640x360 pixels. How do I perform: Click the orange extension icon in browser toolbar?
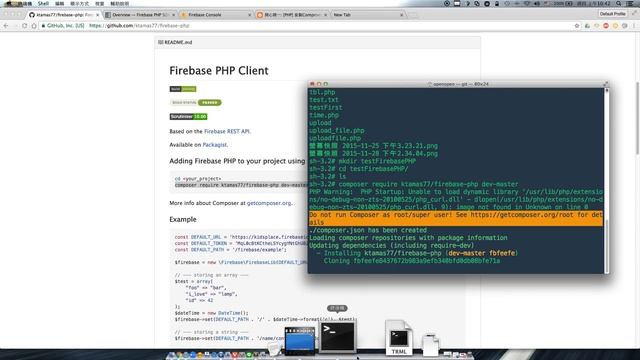[x=616, y=26]
